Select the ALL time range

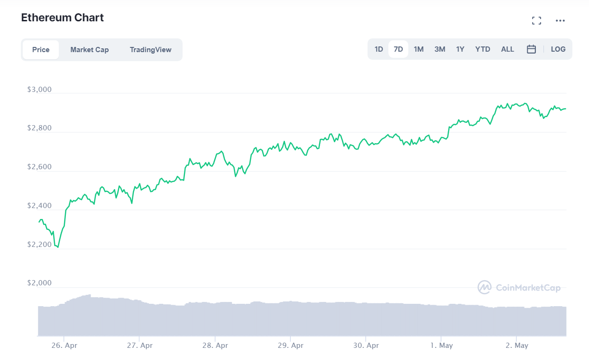pos(507,49)
